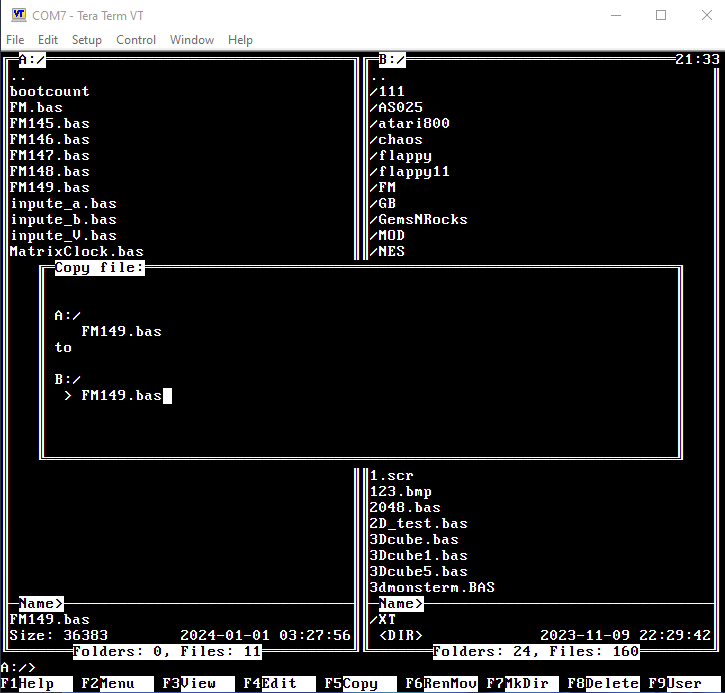Screen dimensions: 725x693
Task: Open the Help menu
Action: pos(240,40)
